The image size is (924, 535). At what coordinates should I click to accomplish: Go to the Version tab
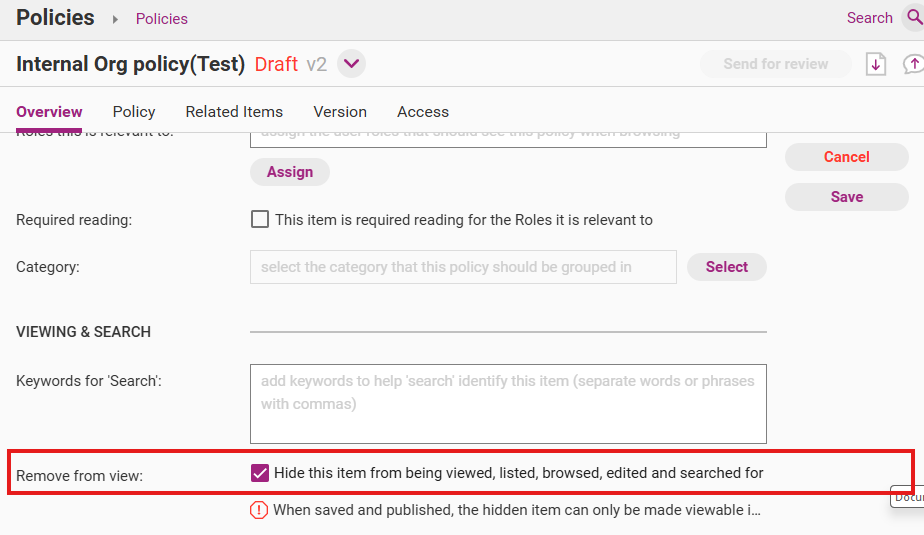pyautogui.click(x=340, y=112)
